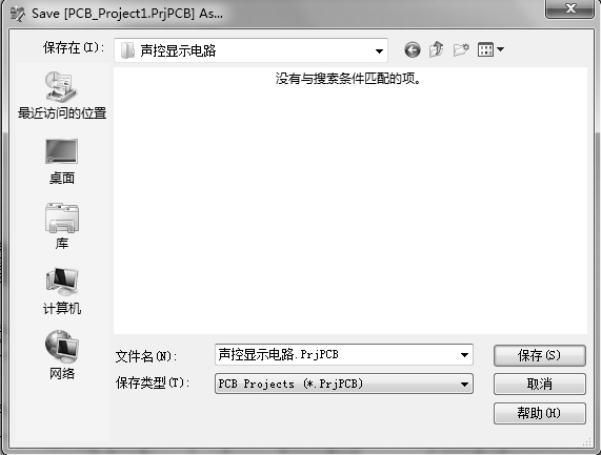
Task: Open 库 (Libraries)
Action: point(62,226)
